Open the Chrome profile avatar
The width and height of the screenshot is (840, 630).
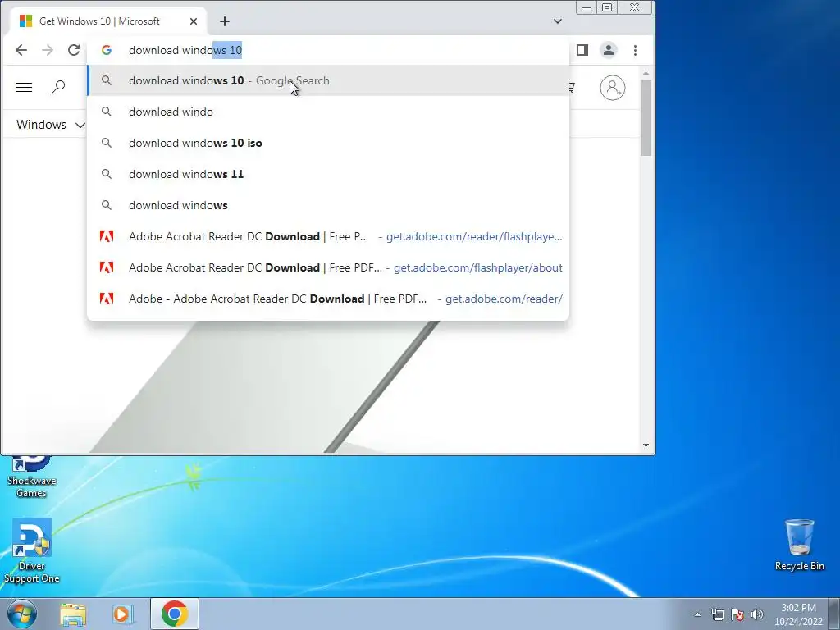pyautogui.click(x=609, y=50)
